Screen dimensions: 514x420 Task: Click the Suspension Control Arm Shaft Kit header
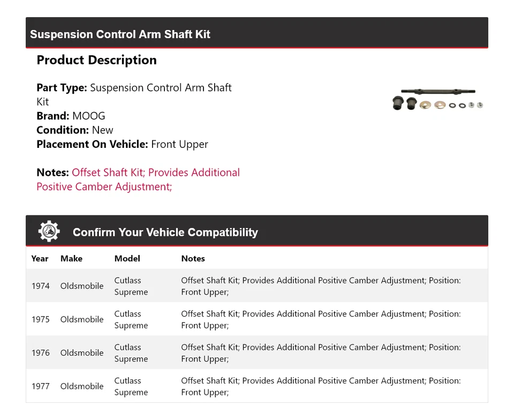click(120, 34)
